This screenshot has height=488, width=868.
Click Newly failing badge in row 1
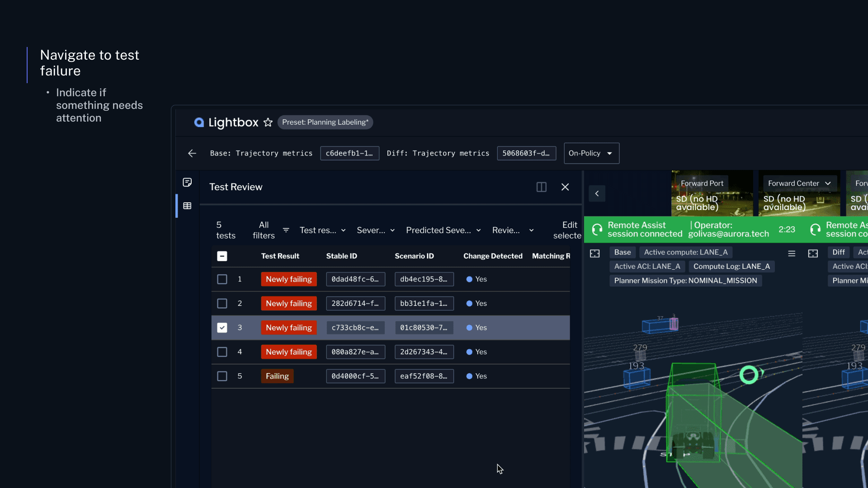pyautogui.click(x=289, y=279)
